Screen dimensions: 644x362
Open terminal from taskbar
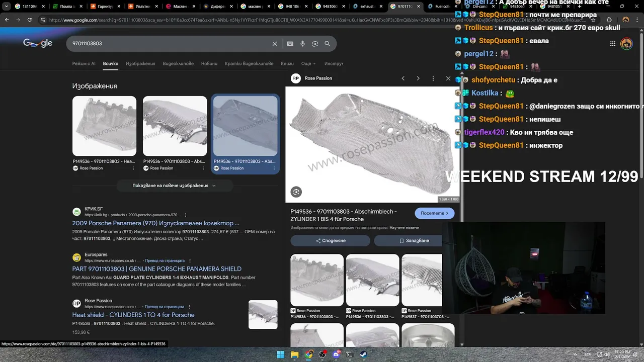[x=350, y=354]
